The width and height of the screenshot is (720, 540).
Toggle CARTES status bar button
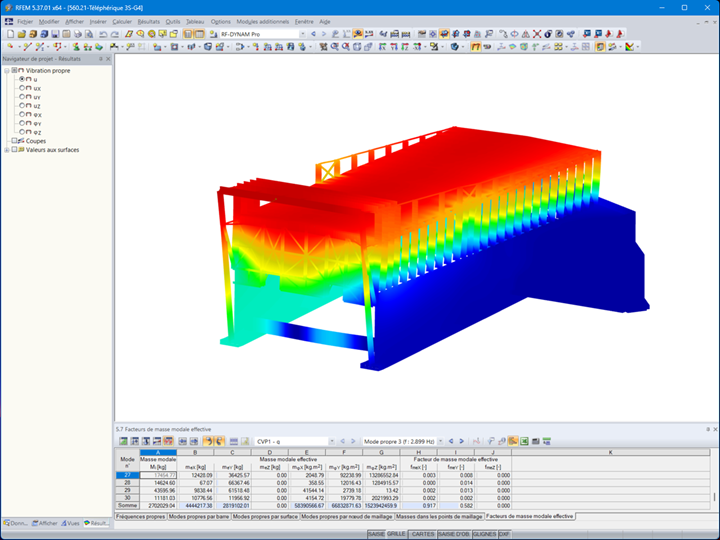pos(422,534)
